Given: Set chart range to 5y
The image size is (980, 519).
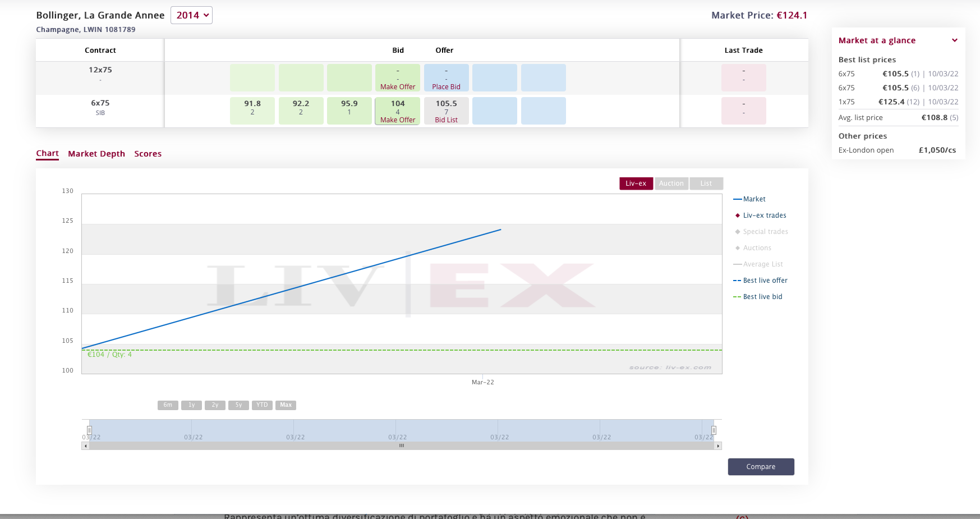Looking at the screenshot, I should click(238, 405).
